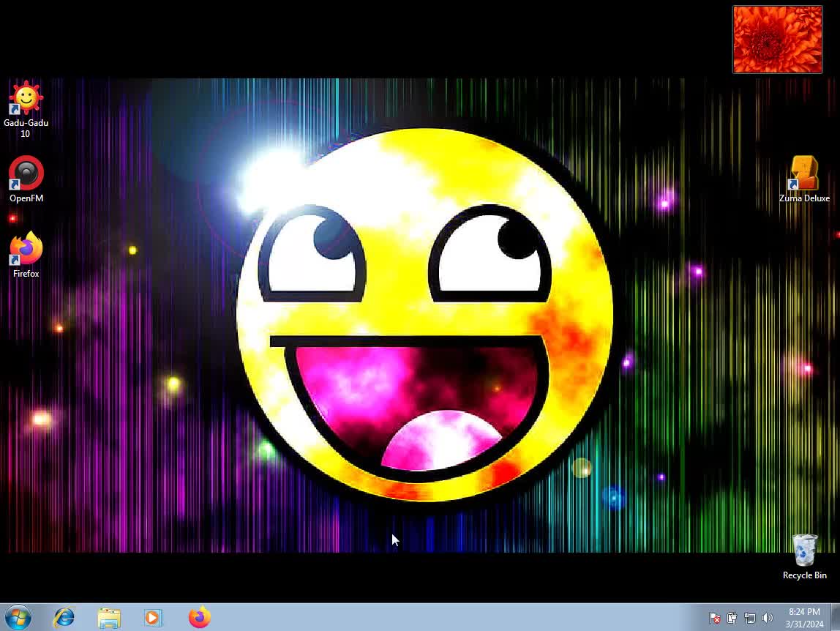Click the orange flower slideshow gadget
This screenshot has width=840, height=631.
(x=777, y=40)
